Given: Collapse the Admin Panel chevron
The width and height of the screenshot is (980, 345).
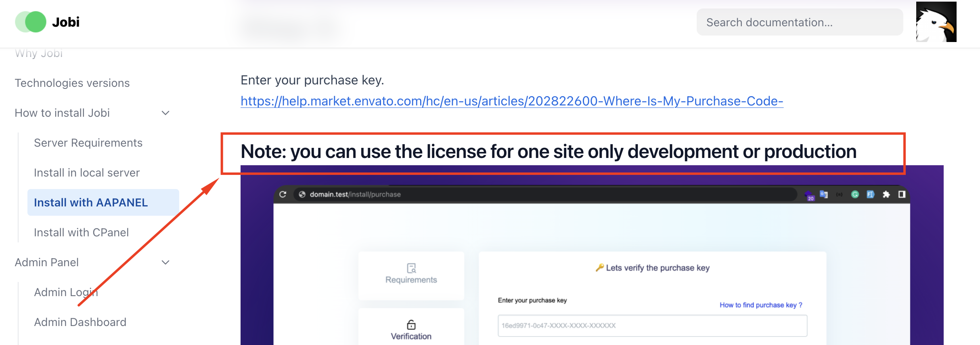Looking at the screenshot, I should tap(165, 262).
